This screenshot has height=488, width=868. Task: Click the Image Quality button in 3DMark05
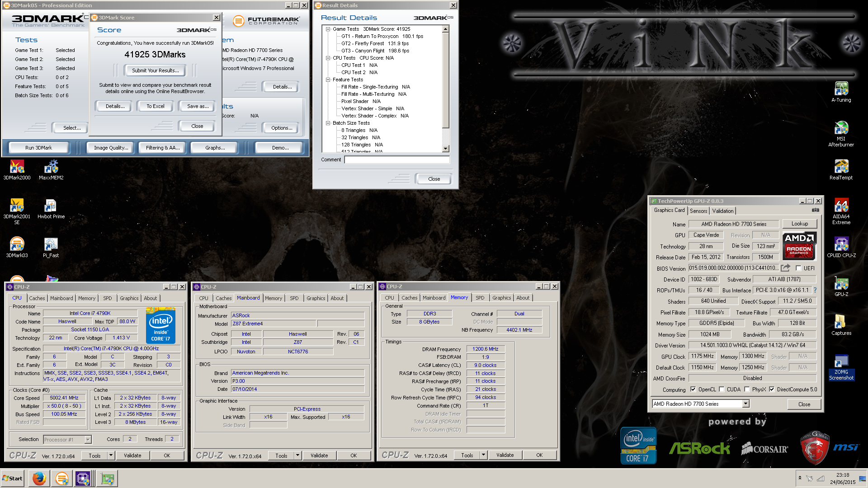pyautogui.click(x=111, y=148)
